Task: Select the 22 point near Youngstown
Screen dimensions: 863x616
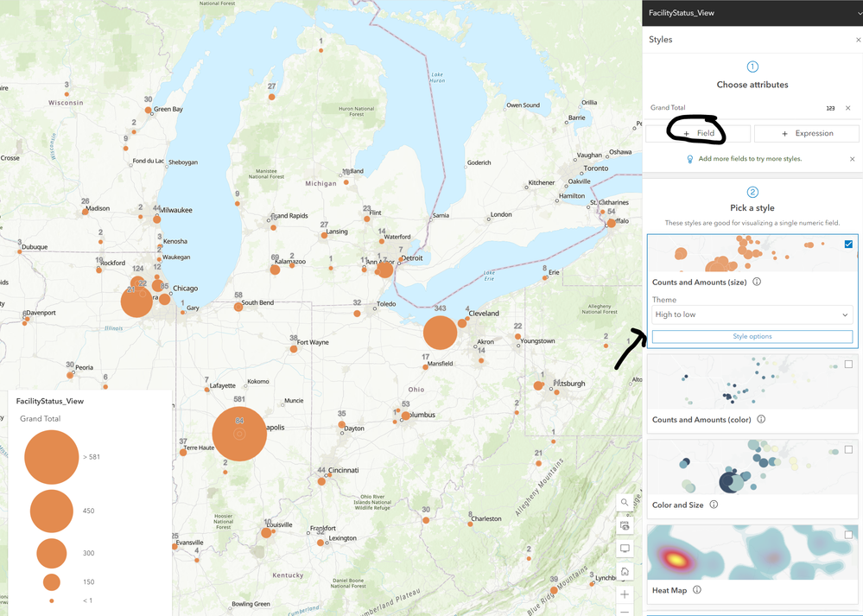Action: pyautogui.click(x=518, y=336)
